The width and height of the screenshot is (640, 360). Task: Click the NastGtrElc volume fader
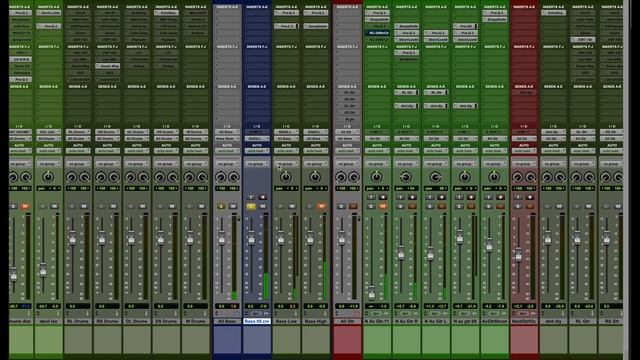tap(518, 255)
